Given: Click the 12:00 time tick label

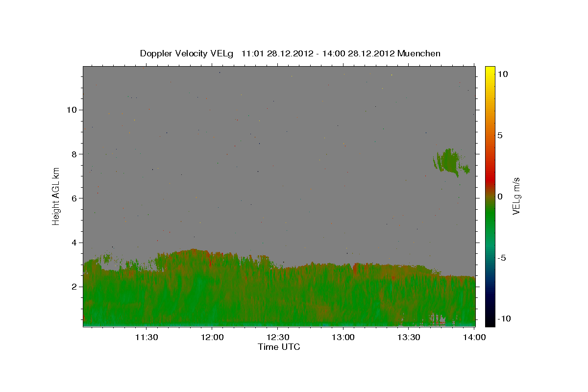Looking at the screenshot, I should tap(212, 337).
